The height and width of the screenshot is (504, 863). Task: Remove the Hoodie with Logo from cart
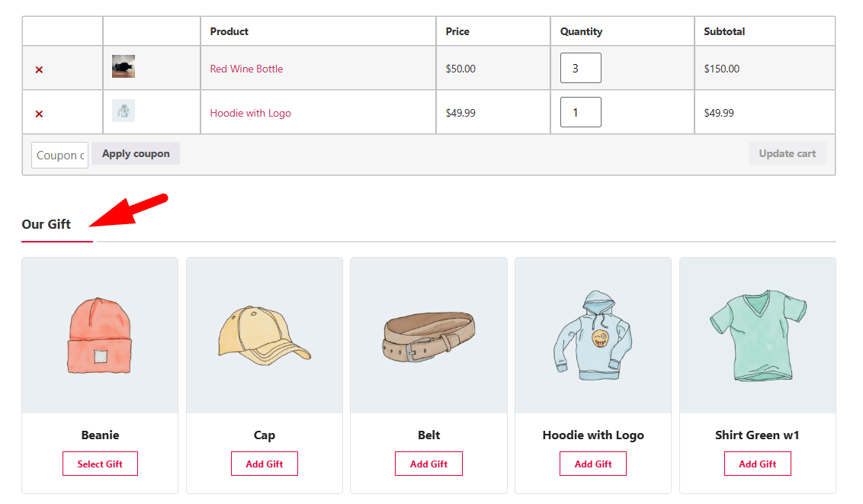38,113
